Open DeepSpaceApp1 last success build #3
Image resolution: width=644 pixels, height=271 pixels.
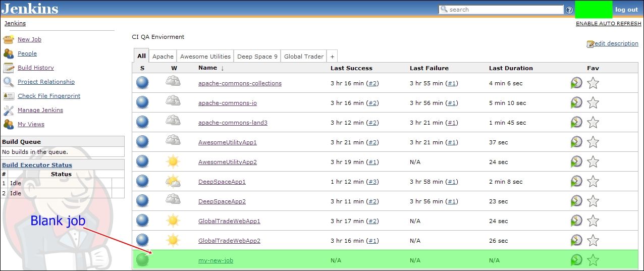[x=372, y=182]
